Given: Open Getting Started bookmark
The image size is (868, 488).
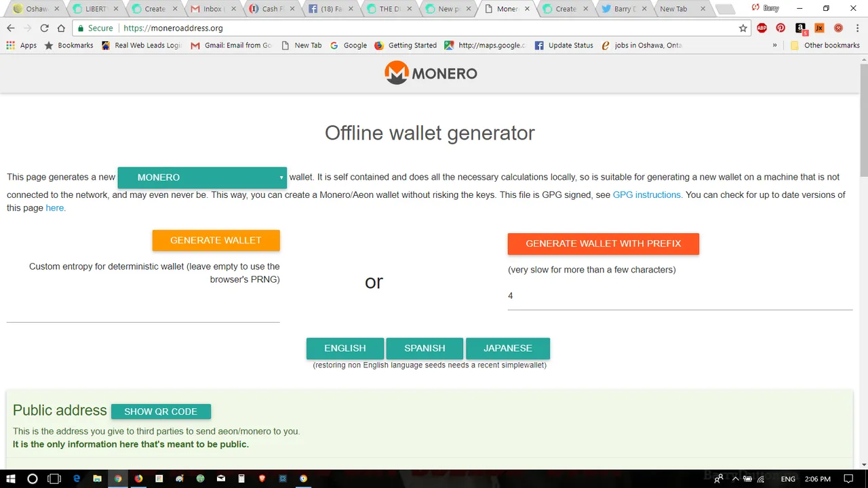Looking at the screenshot, I should coord(406,45).
